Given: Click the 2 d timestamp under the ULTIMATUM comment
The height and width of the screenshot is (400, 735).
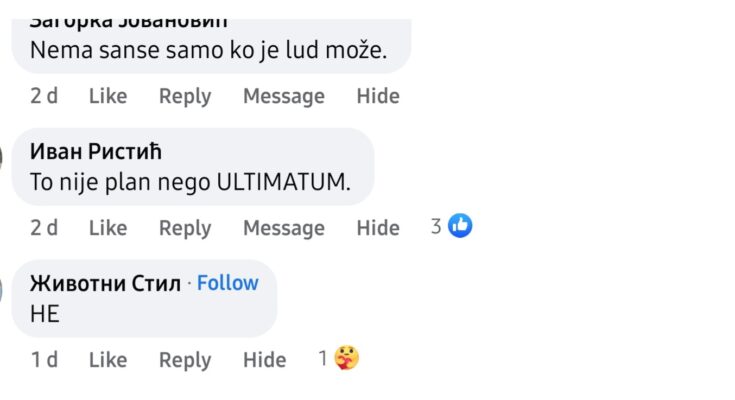Looking at the screenshot, I should [44, 228].
